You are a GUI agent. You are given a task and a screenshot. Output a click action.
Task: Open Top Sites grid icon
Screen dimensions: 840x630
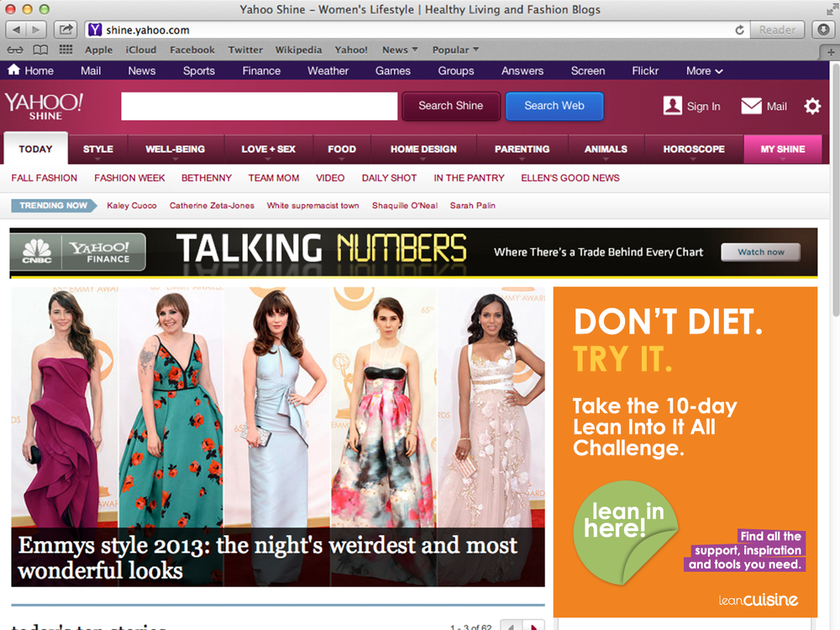[x=66, y=50]
